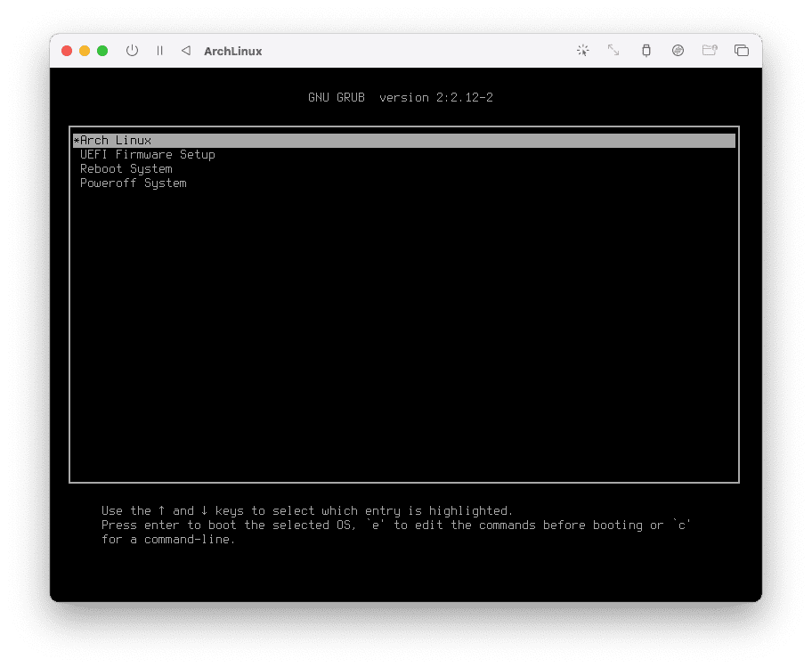Toggle capture mouse cursor icon

click(583, 50)
